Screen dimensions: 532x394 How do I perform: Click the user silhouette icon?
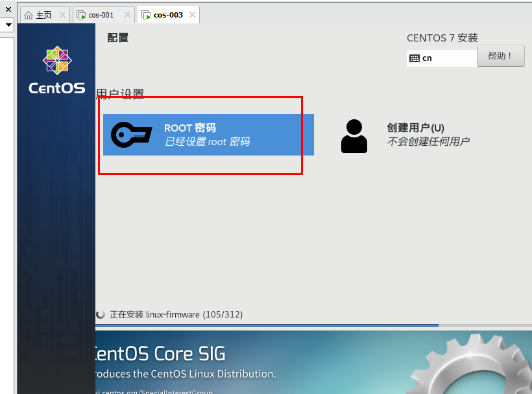[x=354, y=136]
